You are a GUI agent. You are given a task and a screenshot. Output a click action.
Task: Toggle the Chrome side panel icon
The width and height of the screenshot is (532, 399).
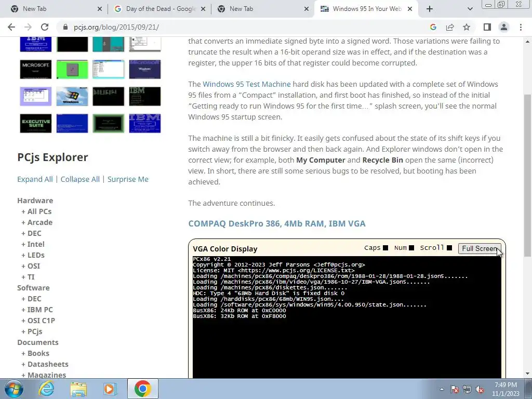pyautogui.click(x=487, y=27)
